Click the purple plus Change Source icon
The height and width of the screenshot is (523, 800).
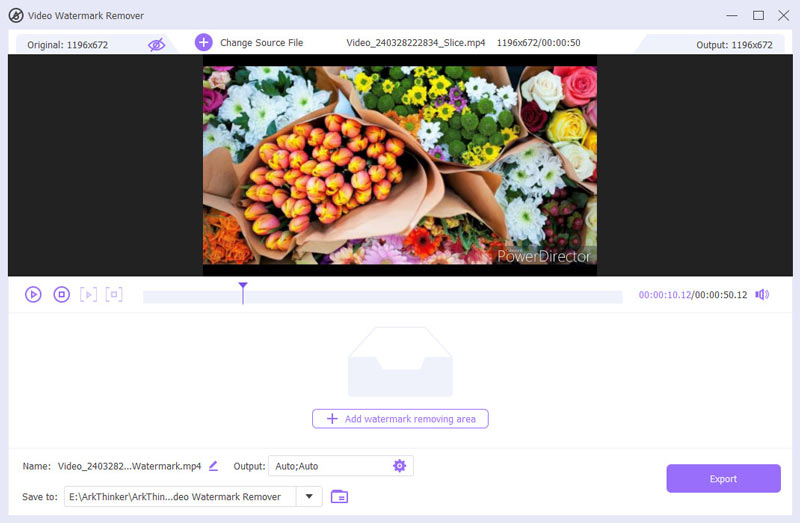[x=204, y=42]
